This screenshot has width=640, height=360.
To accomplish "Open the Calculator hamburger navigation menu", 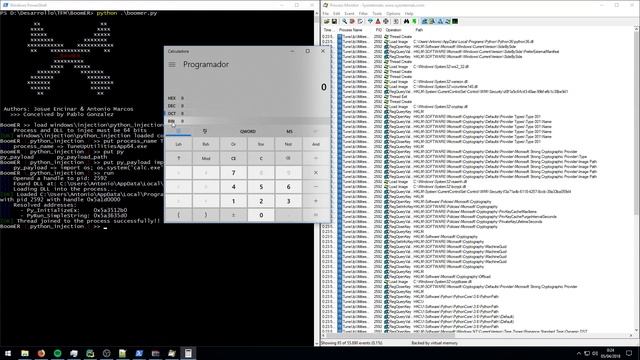I will tap(172, 64).
